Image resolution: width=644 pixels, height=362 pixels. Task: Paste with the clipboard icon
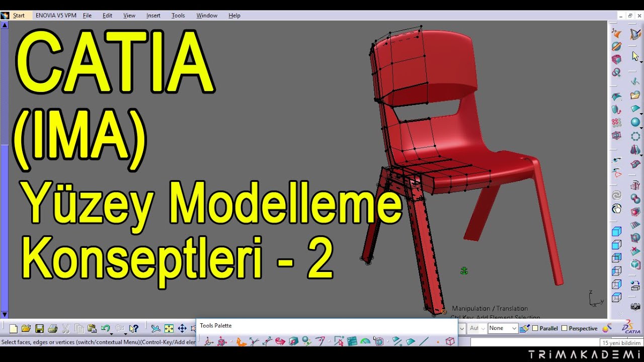(92, 329)
